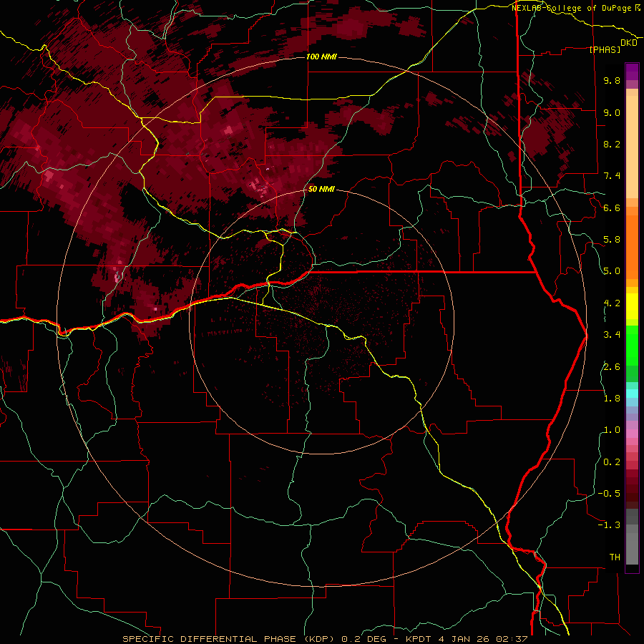Click the "DKD" label above the color scale

[629, 43]
